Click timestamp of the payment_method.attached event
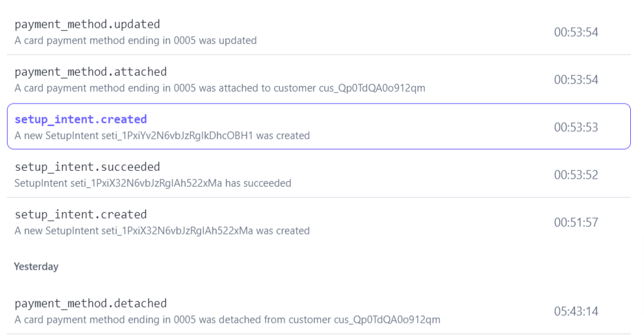This screenshot has width=644, height=335. point(576,80)
